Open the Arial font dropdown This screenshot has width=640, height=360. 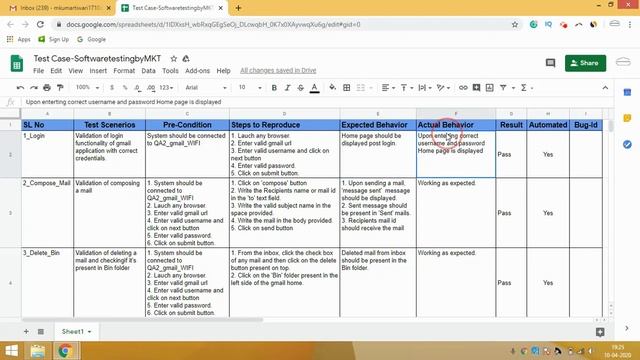coord(206,88)
